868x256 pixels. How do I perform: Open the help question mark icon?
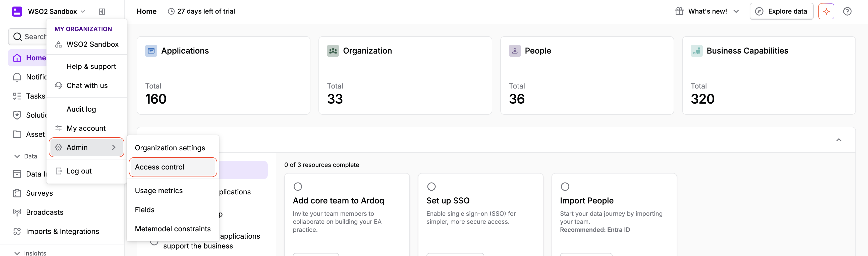(847, 12)
